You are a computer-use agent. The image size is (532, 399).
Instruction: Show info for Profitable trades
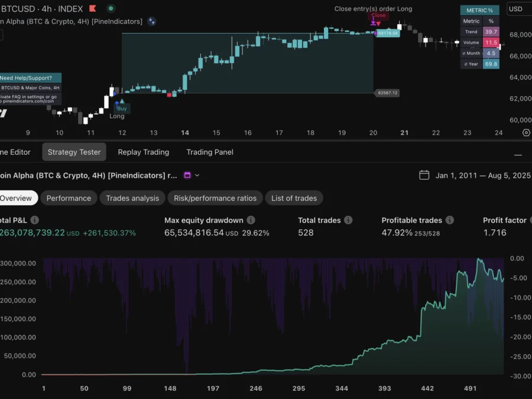pyautogui.click(x=450, y=220)
